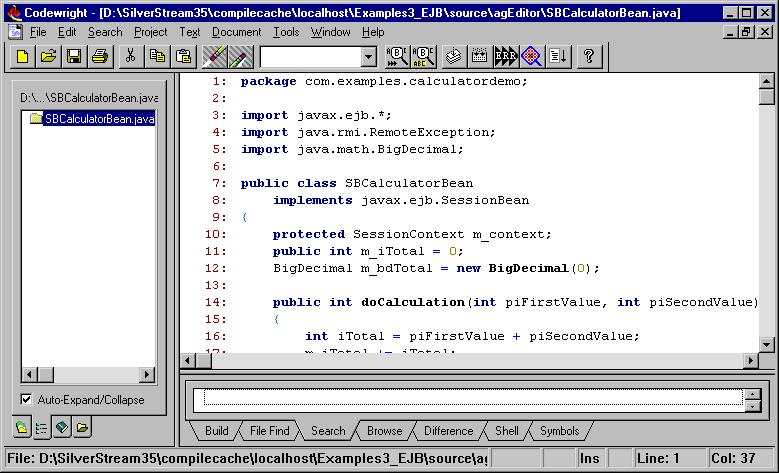Click the outline tree scrollbar right arrow
This screenshot has width=779, height=473.
coord(147,374)
